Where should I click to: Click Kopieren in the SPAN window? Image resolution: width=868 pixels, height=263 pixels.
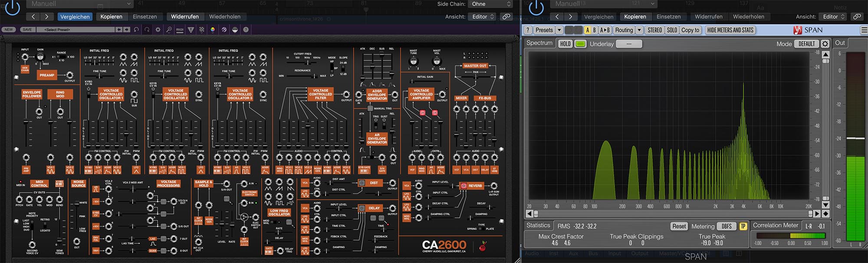(635, 17)
